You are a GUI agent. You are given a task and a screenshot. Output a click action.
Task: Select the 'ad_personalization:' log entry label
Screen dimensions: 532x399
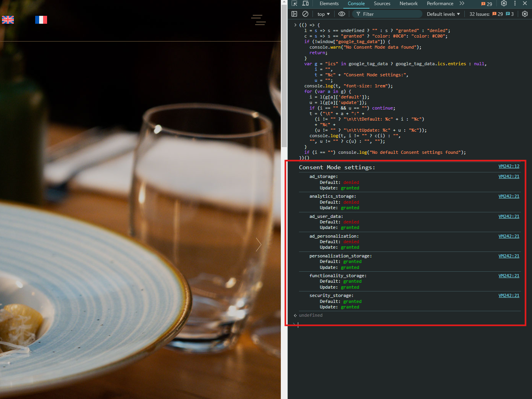click(x=334, y=236)
